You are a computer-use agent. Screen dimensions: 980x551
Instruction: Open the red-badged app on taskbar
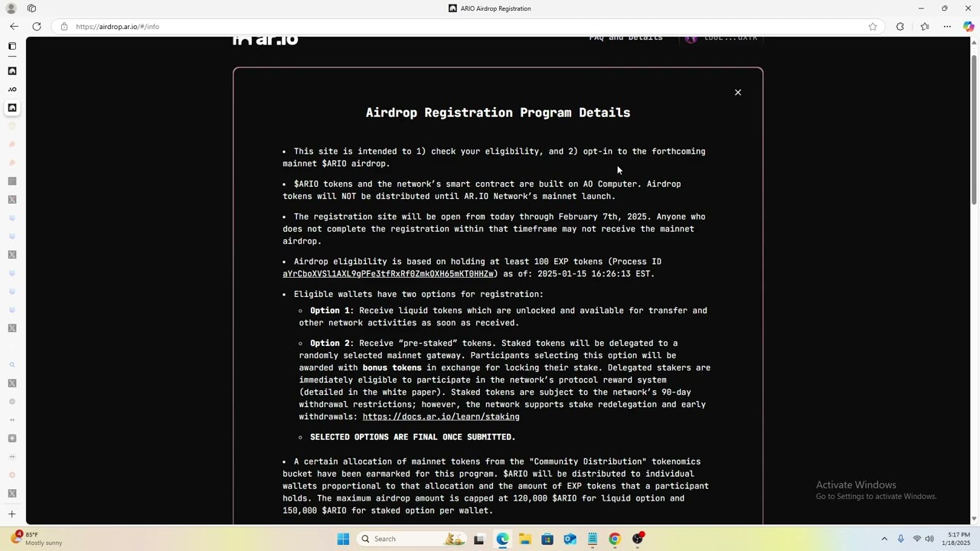click(x=638, y=539)
